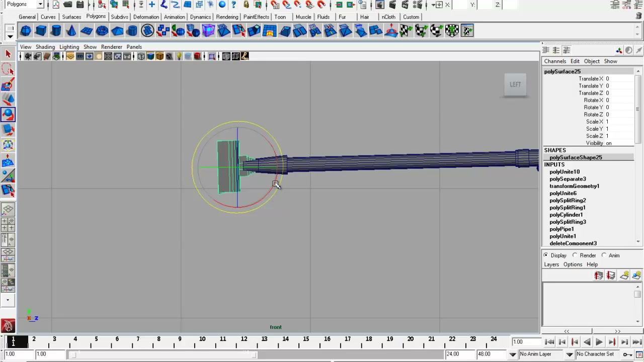
Task: Select the Anim radio button
Action: [x=604, y=255]
